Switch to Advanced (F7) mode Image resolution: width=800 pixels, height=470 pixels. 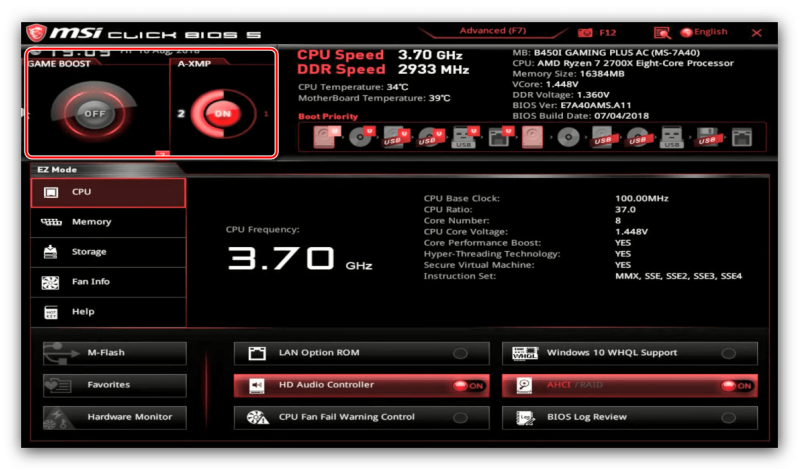point(493,31)
